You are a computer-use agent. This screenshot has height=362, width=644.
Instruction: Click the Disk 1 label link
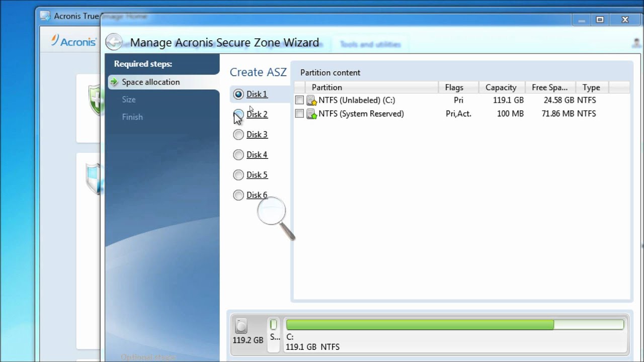257,94
